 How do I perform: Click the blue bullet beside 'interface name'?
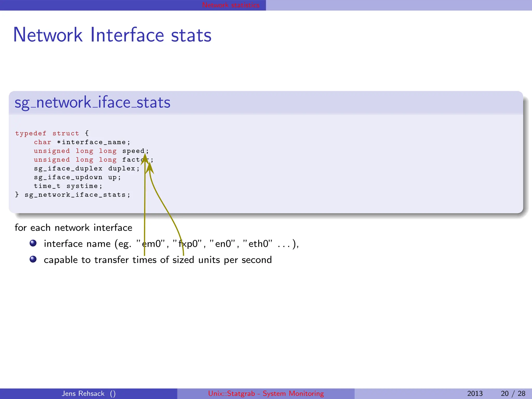33,243
